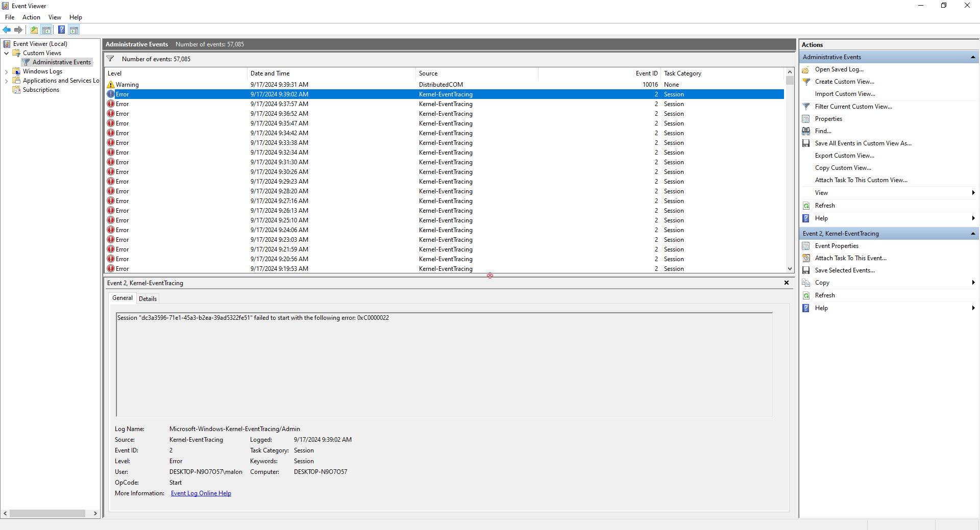Click the console tree horizontal scrollbar
The image size is (980, 530).
click(47, 513)
